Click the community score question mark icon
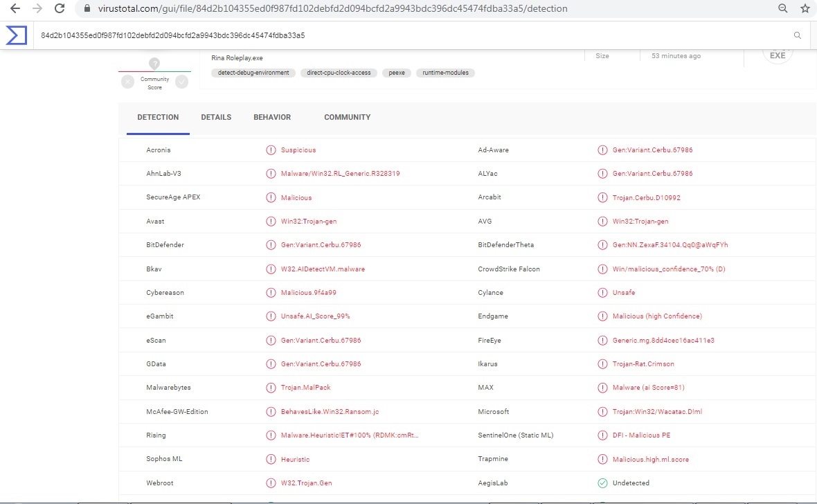The image size is (817, 504). [x=154, y=64]
